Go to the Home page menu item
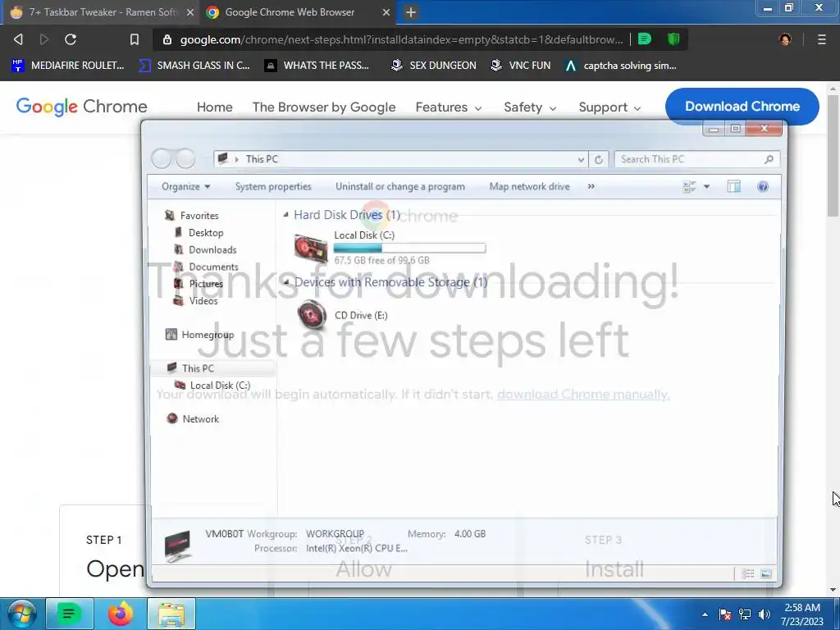Screen dimensions: 840x630 [x=214, y=107]
